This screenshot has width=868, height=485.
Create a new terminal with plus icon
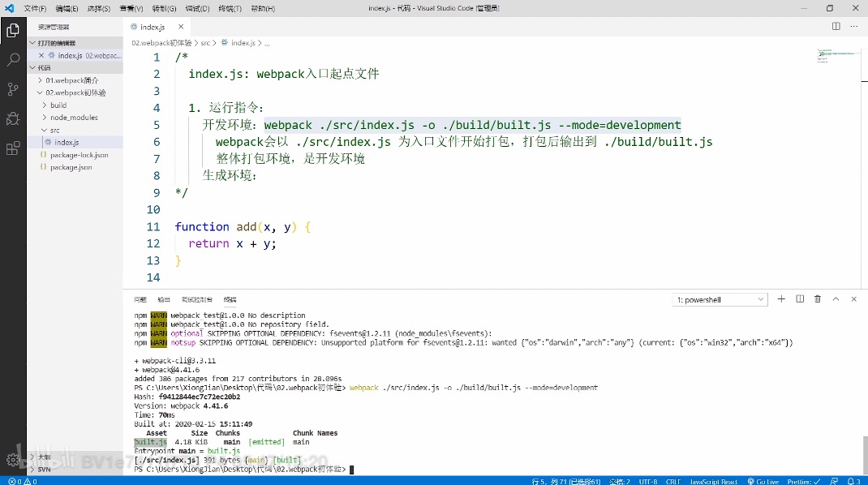781,299
